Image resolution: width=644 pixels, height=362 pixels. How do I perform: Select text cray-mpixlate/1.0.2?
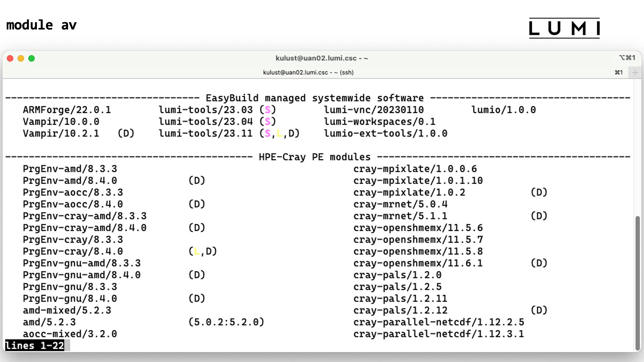click(409, 192)
